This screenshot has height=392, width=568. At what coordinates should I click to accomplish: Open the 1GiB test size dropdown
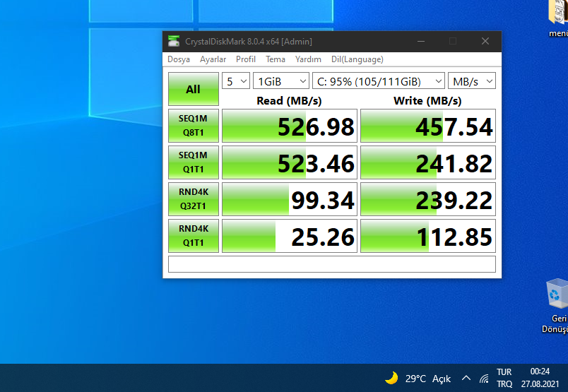281,81
